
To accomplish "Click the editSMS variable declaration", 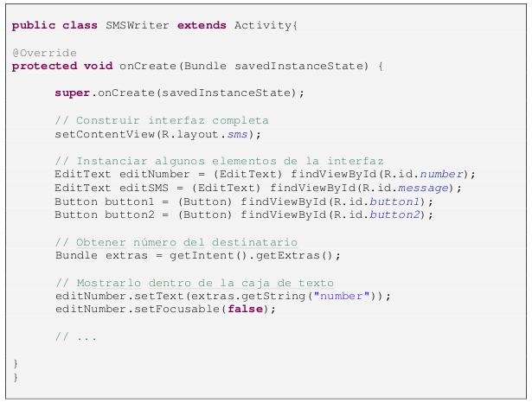I will tap(144, 188).
